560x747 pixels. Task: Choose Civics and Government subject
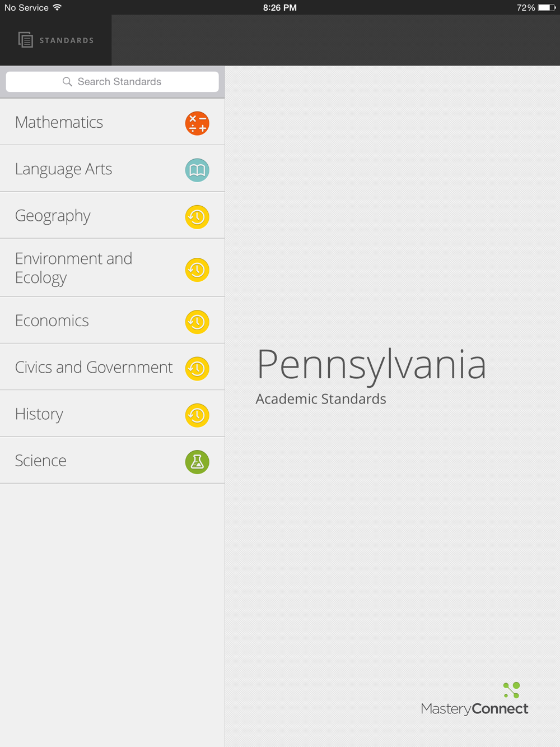(x=112, y=367)
